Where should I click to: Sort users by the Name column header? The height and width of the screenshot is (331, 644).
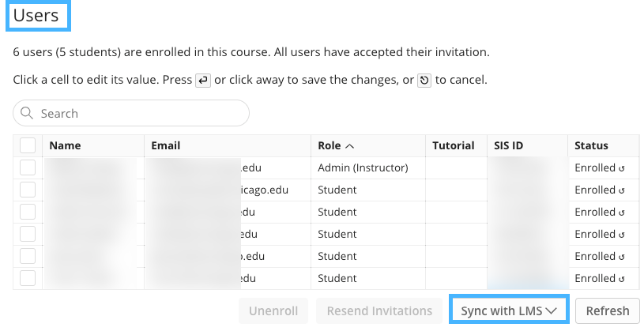[65, 145]
